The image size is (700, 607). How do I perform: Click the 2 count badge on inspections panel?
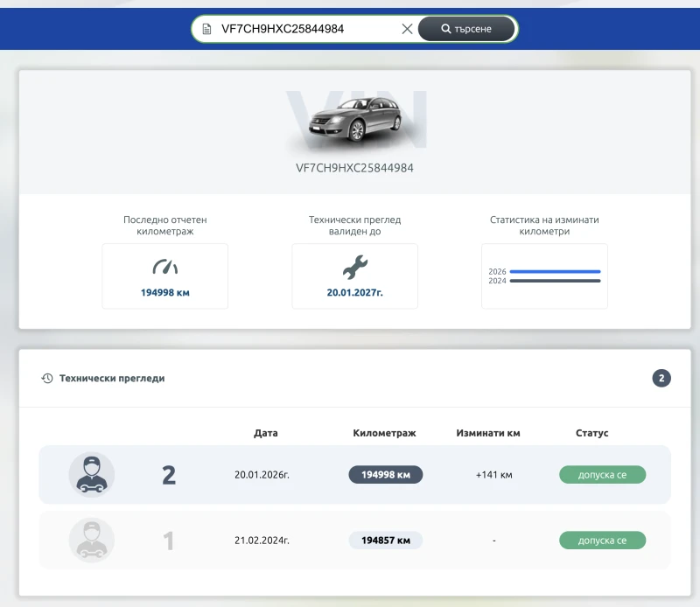click(x=662, y=378)
